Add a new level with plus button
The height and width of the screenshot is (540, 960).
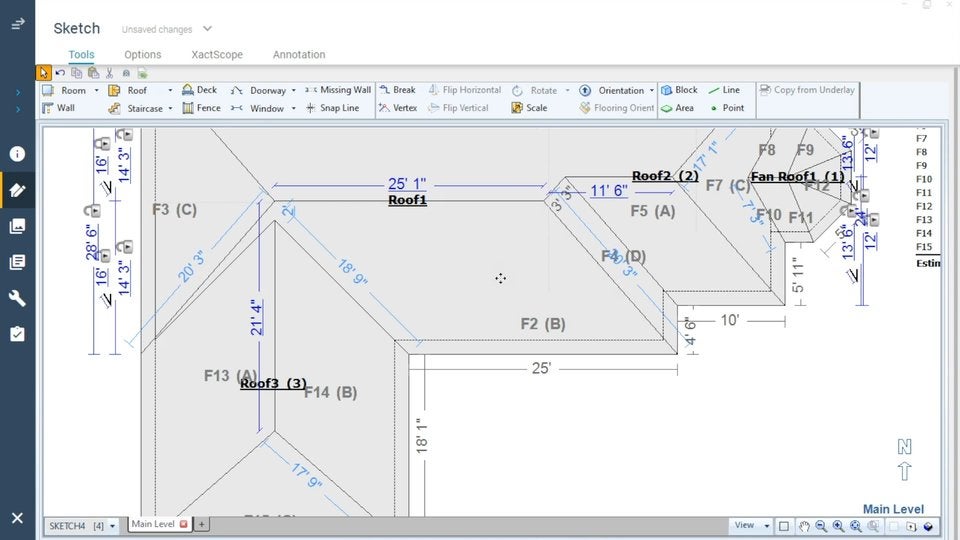pos(201,524)
